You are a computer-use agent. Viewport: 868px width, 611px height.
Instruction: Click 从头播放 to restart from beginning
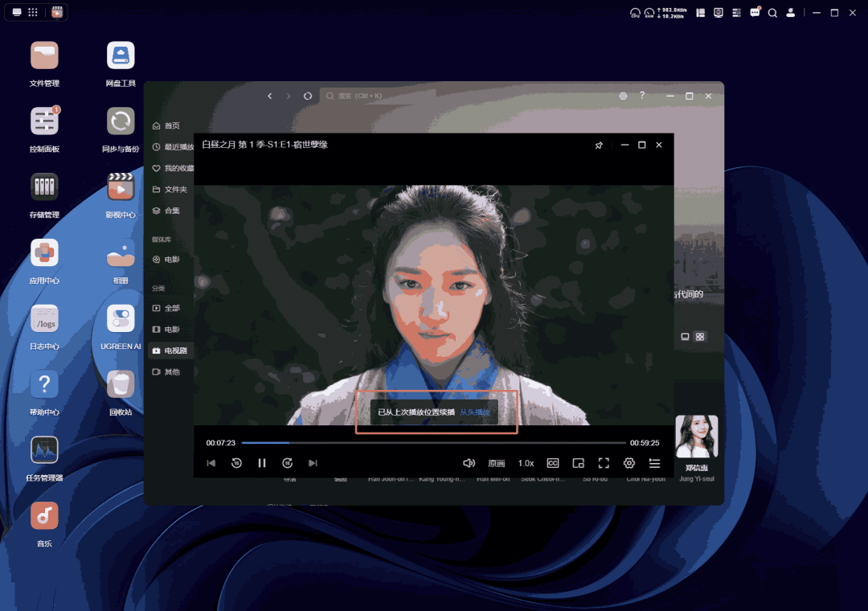(x=475, y=412)
